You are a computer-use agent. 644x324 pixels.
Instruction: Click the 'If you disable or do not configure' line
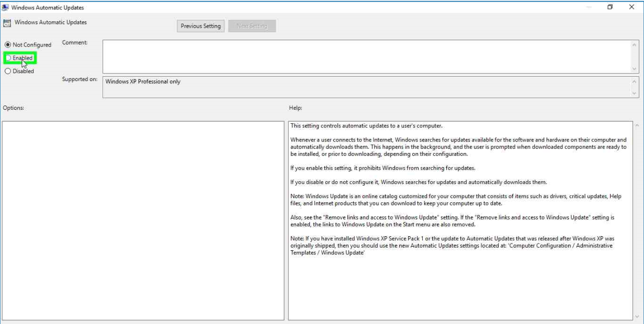point(419,182)
